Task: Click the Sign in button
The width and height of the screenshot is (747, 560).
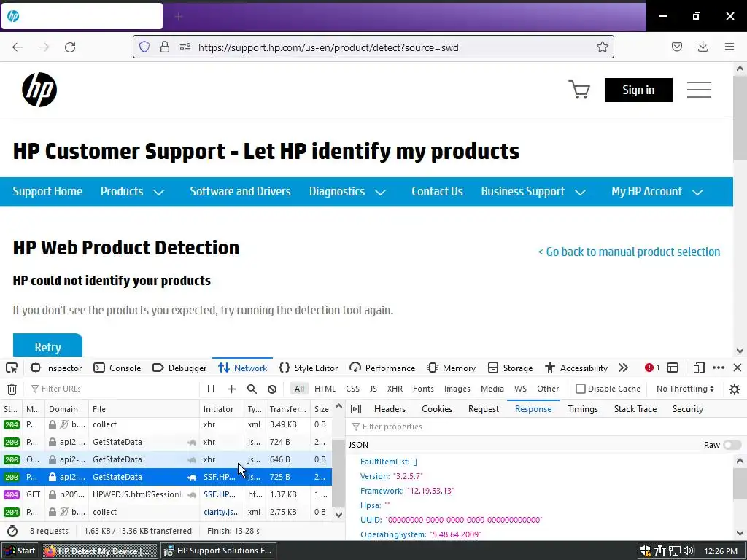Action: point(638,90)
